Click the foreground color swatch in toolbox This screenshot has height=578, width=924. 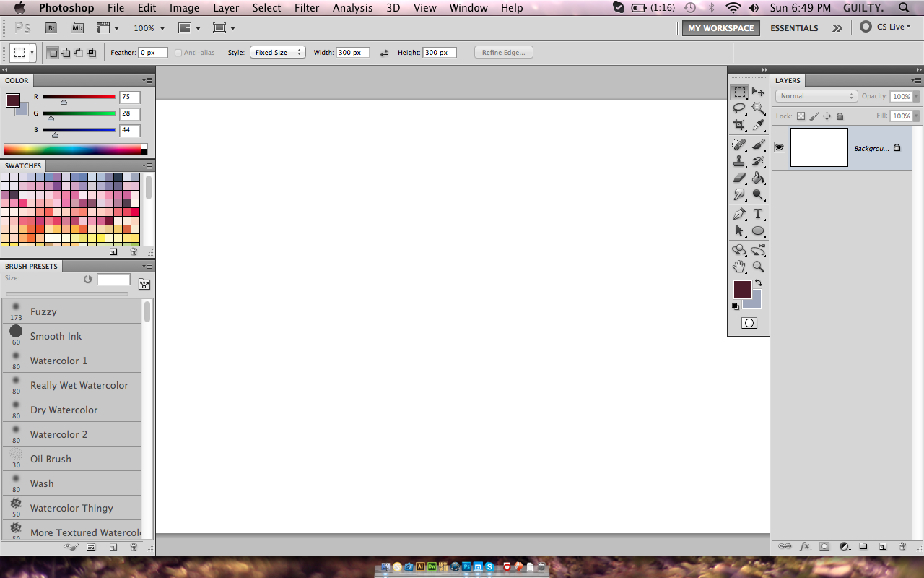point(742,290)
